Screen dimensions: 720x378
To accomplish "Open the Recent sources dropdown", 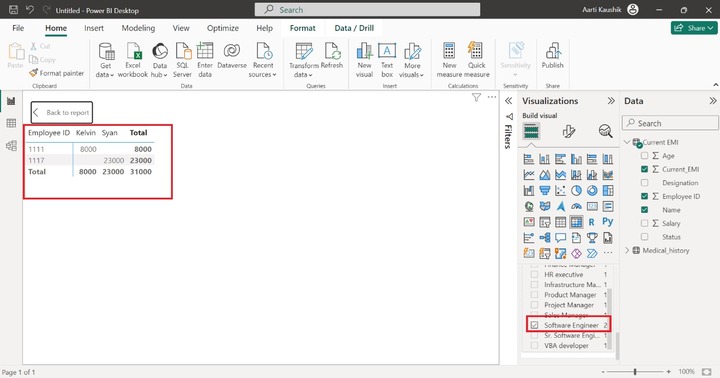I will point(263,60).
